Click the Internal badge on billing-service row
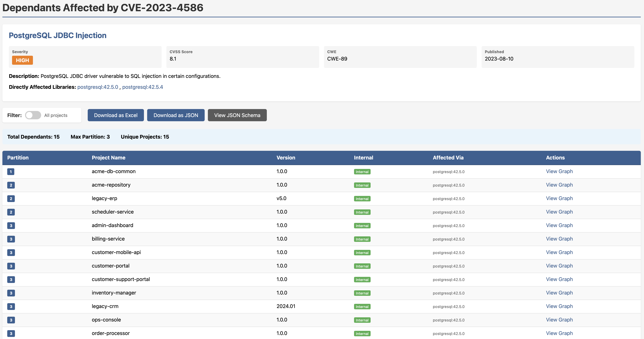This screenshot has height=339, width=644. pyautogui.click(x=362, y=239)
